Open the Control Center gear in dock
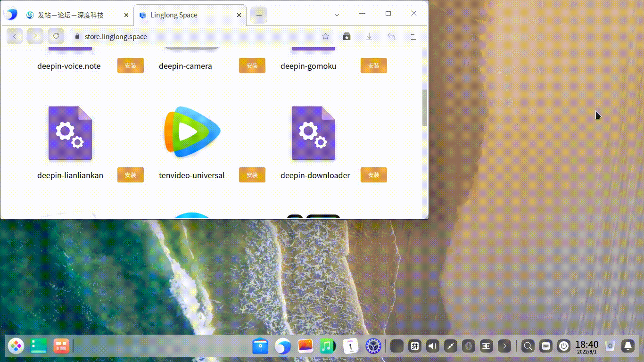Image resolution: width=644 pixels, height=362 pixels. point(373,346)
